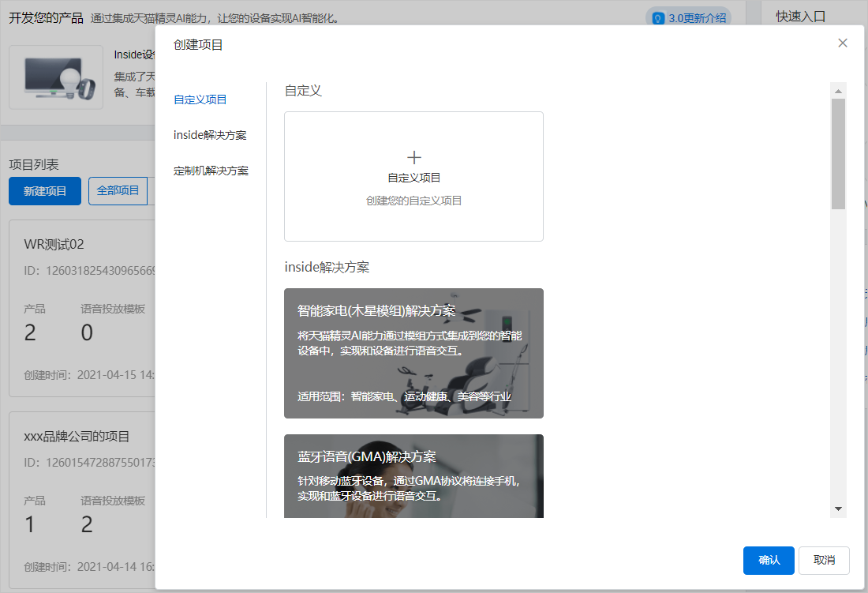Click the dialog vertical scrollbar thumb
Screen dimensions: 868x593
click(x=838, y=154)
